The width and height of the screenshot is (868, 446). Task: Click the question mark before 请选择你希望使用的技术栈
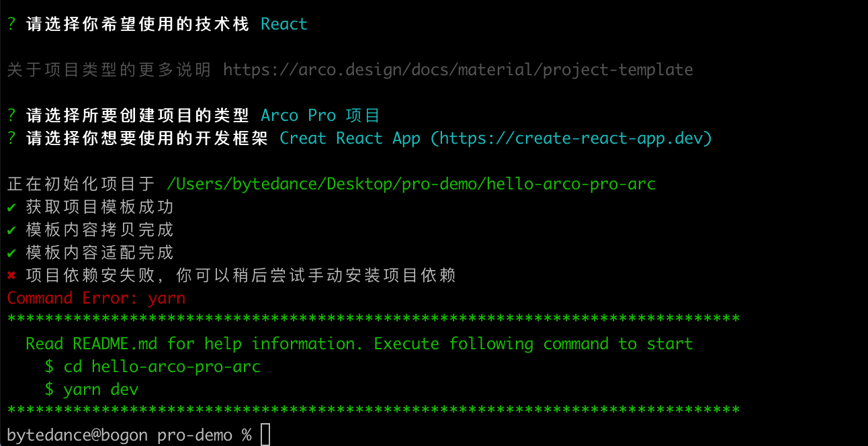(x=11, y=24)
